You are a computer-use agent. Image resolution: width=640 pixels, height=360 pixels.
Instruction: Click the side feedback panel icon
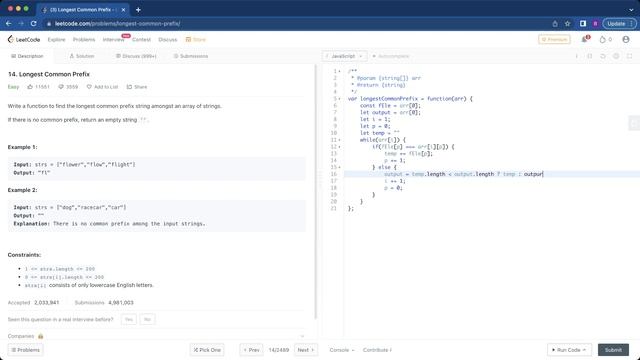point(634,123)
